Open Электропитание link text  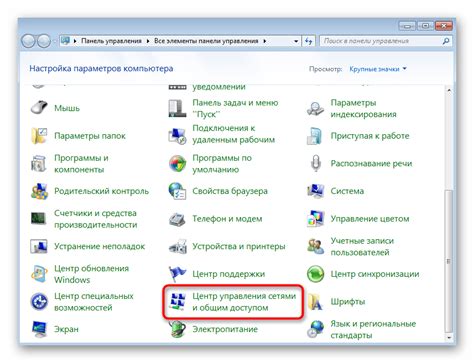point(225,329)
